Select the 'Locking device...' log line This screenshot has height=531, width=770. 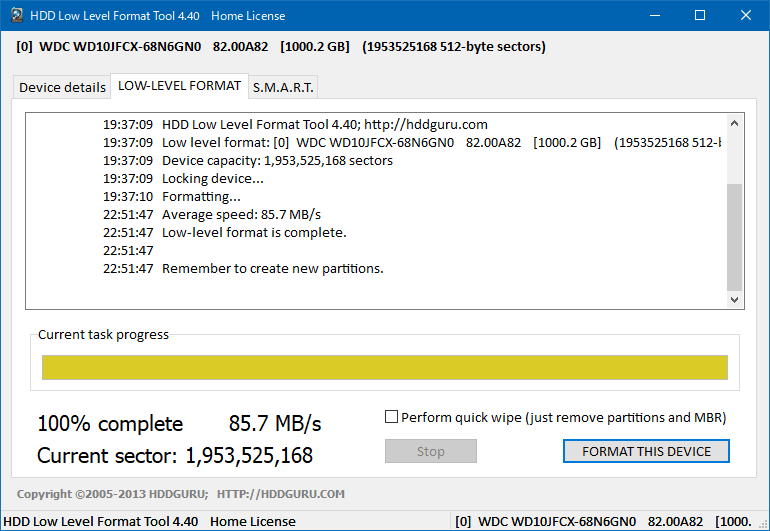[213, 178]
